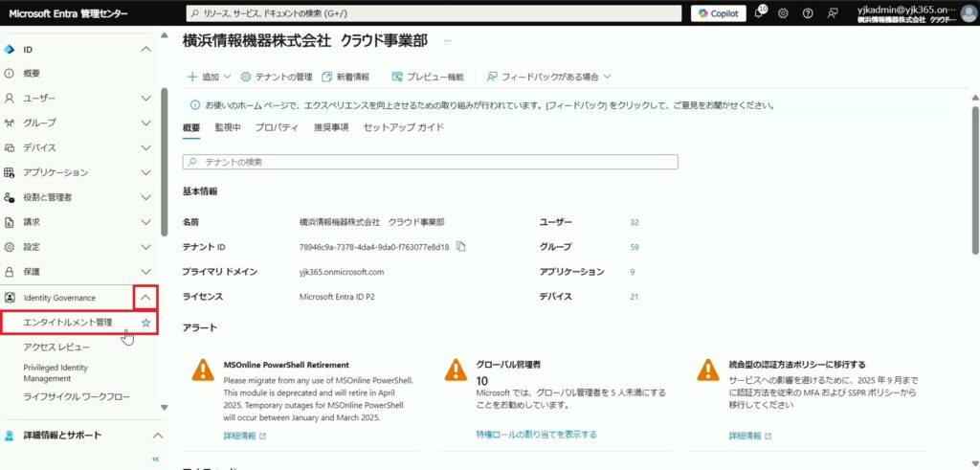This screenshot has width=980, height=470.
Task: Open Privileged Identity Management
Action: click(56, 372)
